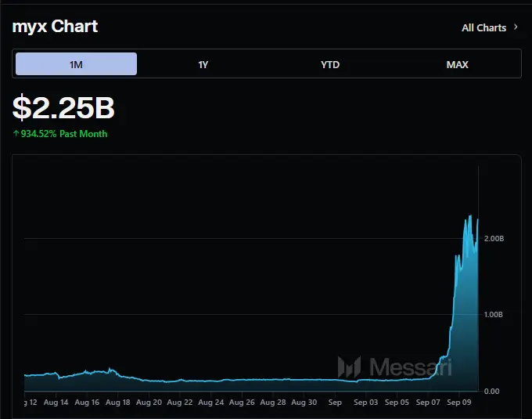Open the All Charts link
The image size is (532, 419).
(x=483, y=27)
